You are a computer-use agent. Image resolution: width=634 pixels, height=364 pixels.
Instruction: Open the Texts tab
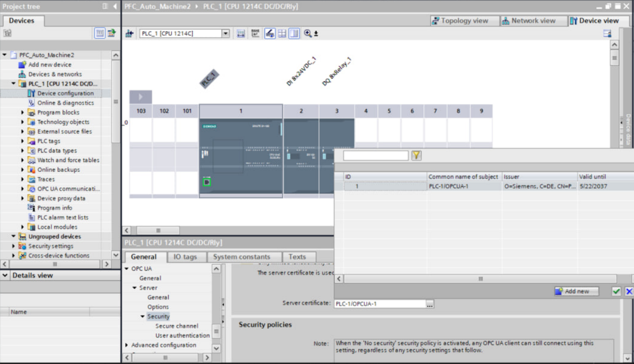(297, 257)
